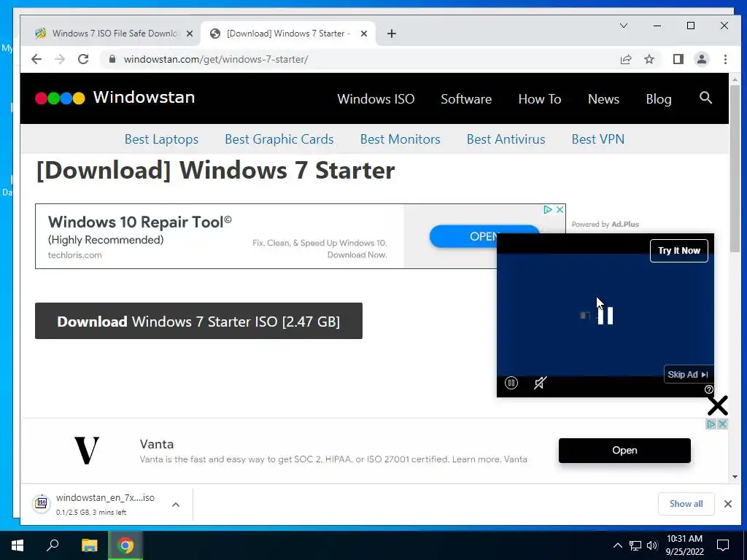Reload the current page
Screen dimensions: 747x560
click(83, 59)
